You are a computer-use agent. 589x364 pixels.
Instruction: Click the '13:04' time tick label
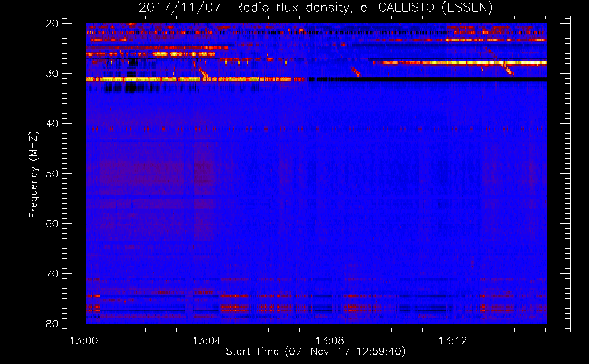(207, 341)
